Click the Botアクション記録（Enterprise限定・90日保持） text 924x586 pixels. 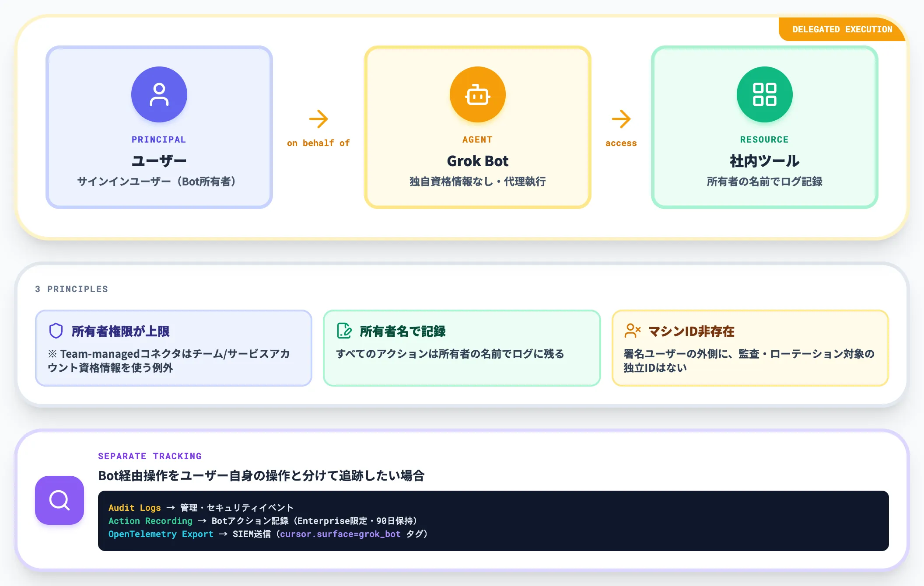tap(315, 521)
